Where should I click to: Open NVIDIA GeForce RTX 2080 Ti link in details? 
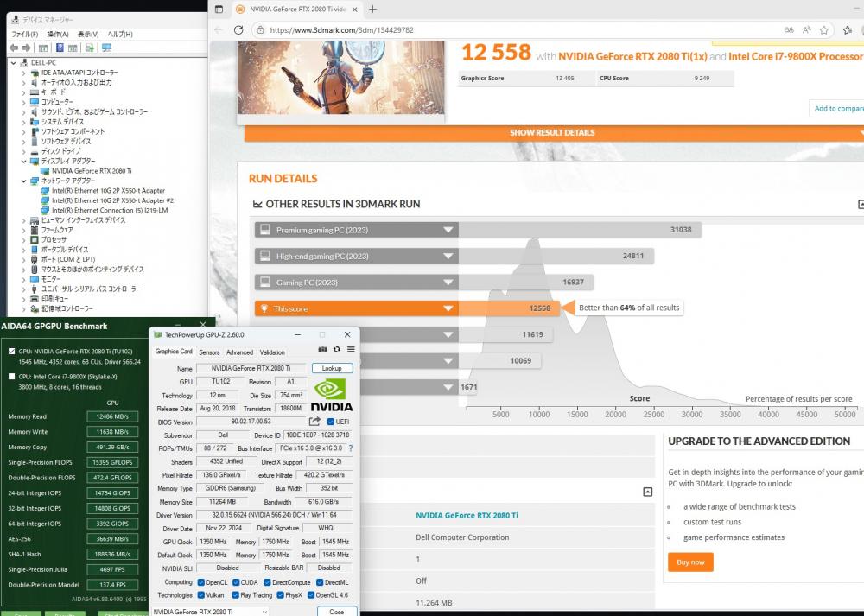[467, 515]
